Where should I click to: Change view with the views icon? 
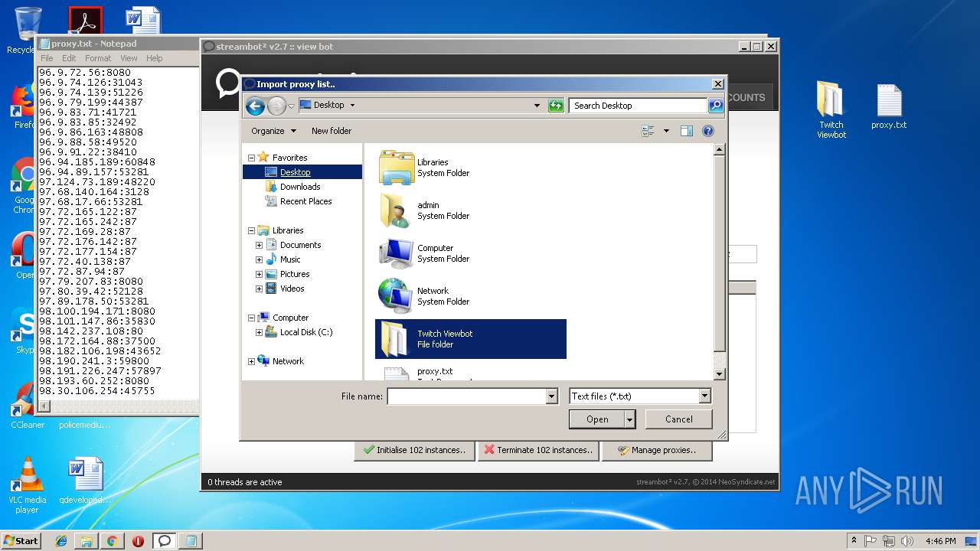(x=648, y=131)
